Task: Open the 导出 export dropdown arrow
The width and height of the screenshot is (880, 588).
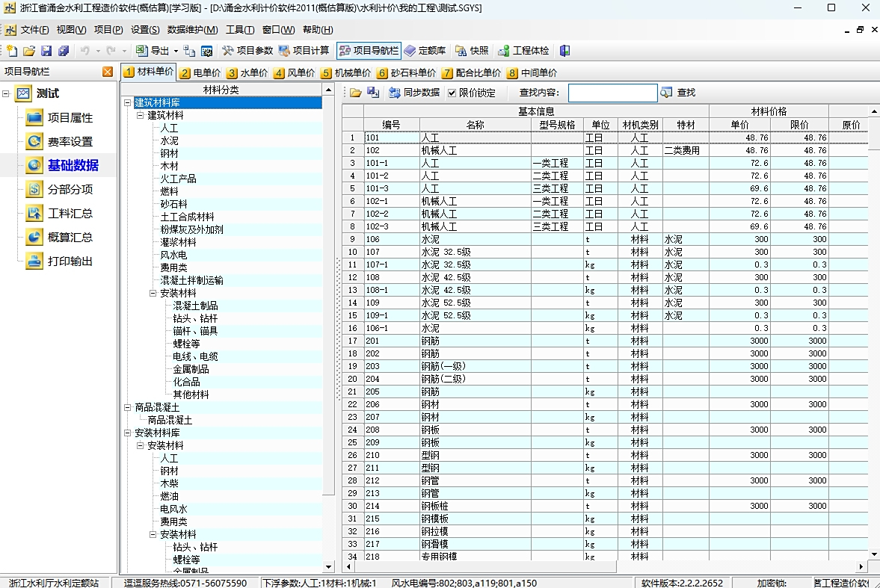Action: coord(176,51)
